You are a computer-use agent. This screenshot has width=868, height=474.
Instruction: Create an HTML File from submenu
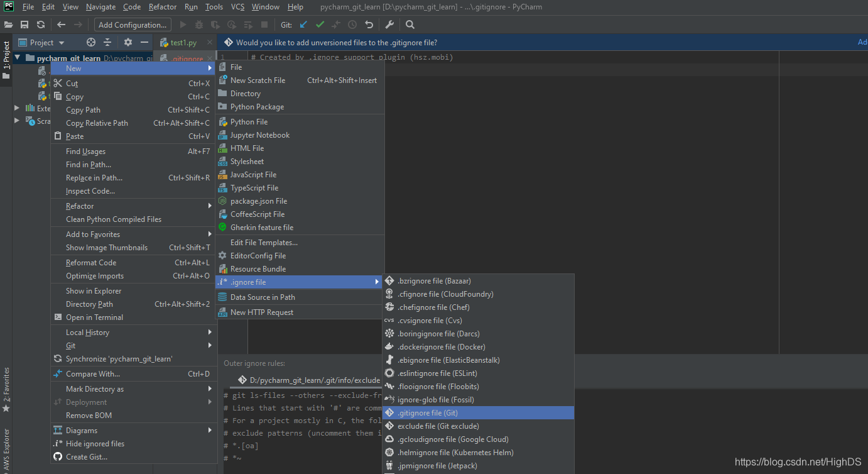click(300, 148)
